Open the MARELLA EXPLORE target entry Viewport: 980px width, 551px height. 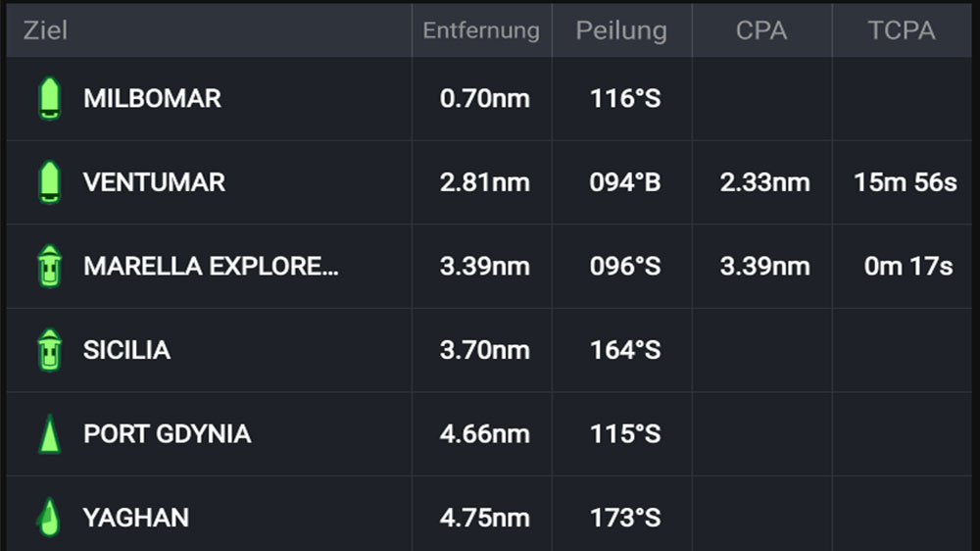(x=211, y=267)
